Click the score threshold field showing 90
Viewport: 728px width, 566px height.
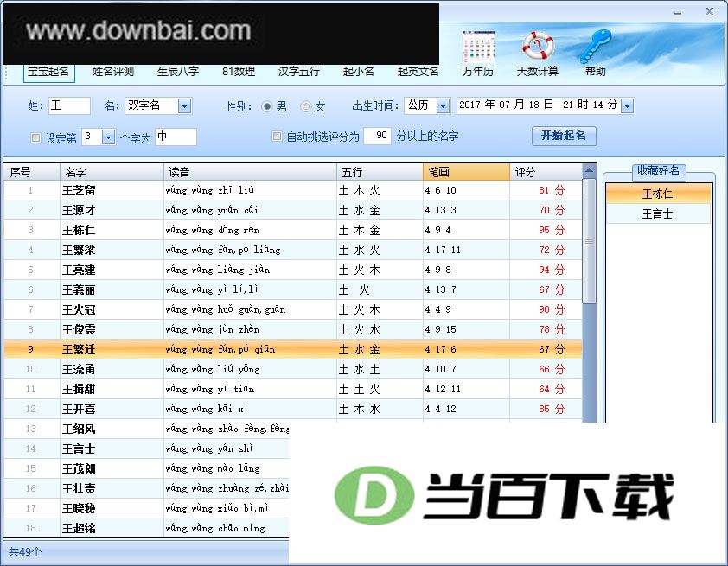click(x=378, y=136)
